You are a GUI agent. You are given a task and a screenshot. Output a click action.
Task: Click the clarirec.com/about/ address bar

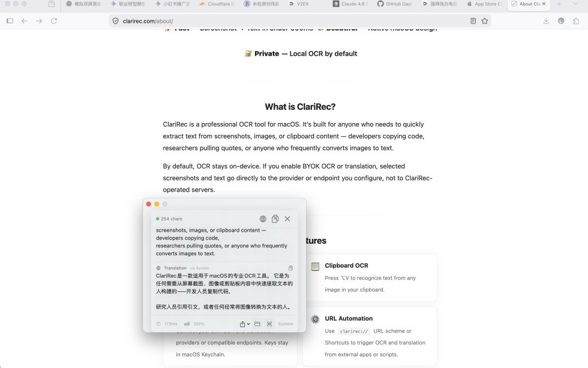pyautogui.click(x=300, y=21)
